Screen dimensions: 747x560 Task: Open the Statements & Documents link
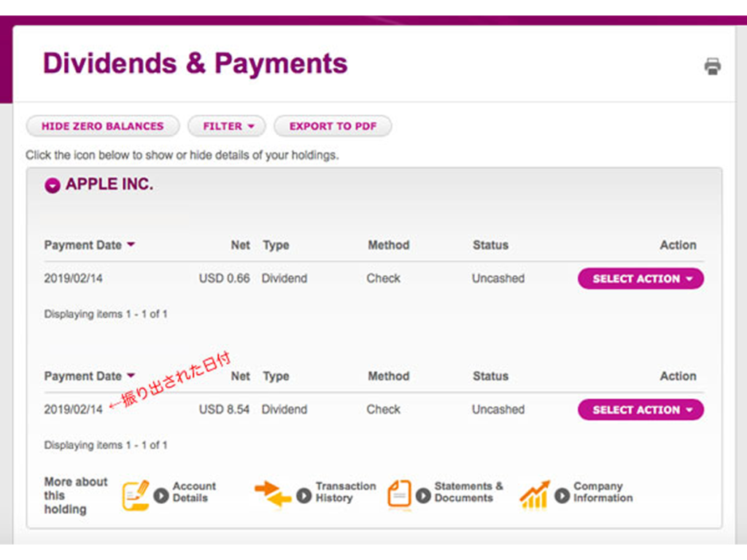pyautogui.click(x=469, y=492)
